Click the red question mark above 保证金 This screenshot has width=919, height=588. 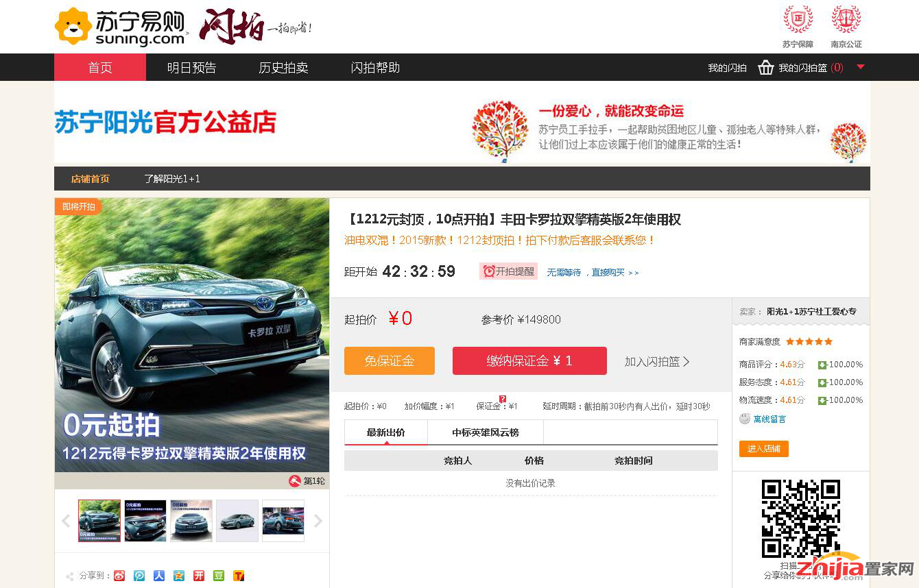click(503, 399)
